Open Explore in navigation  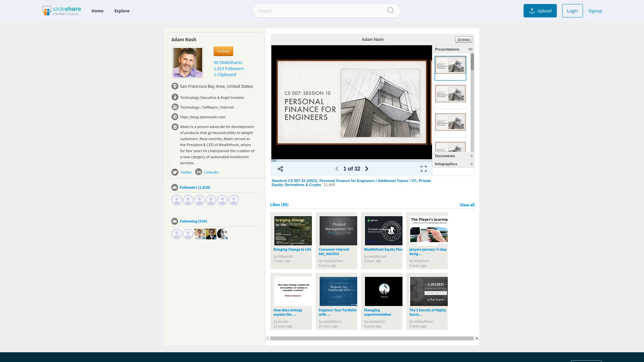(122, 11)
